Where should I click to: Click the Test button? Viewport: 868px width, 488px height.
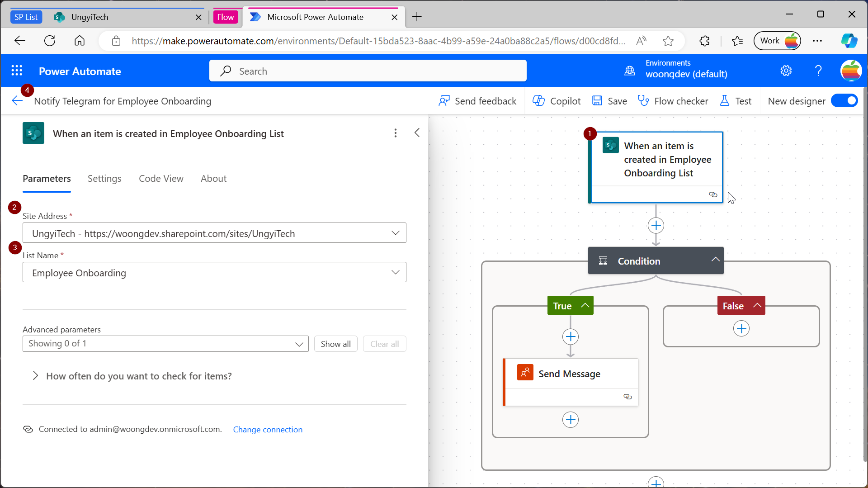click(x=736, y=100)
